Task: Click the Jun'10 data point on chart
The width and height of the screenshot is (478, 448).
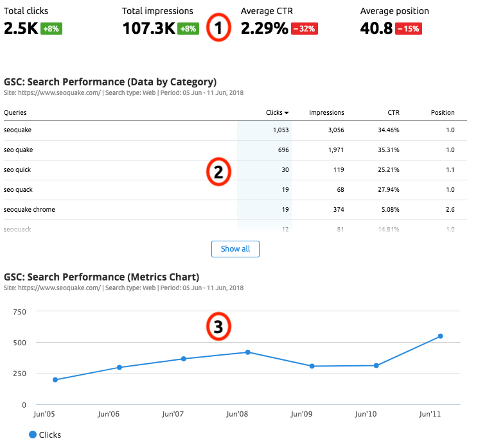Action: click(x=376, y=365)
